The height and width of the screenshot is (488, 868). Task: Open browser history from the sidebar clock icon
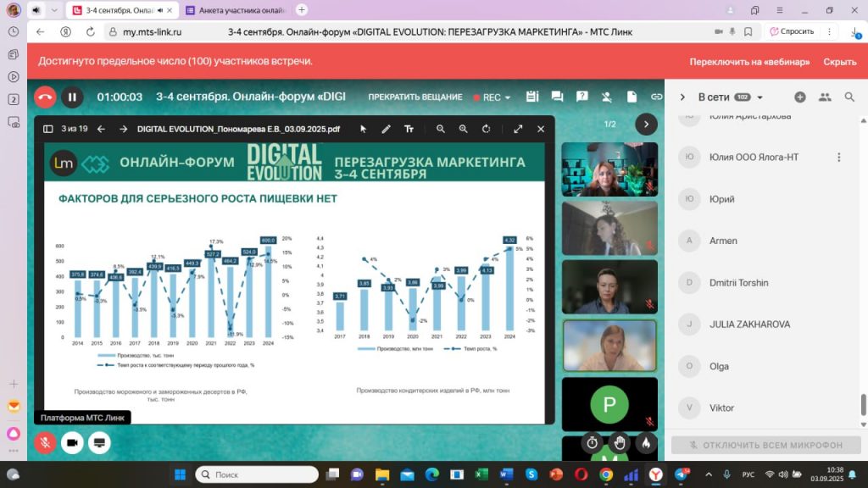(14, 32)
